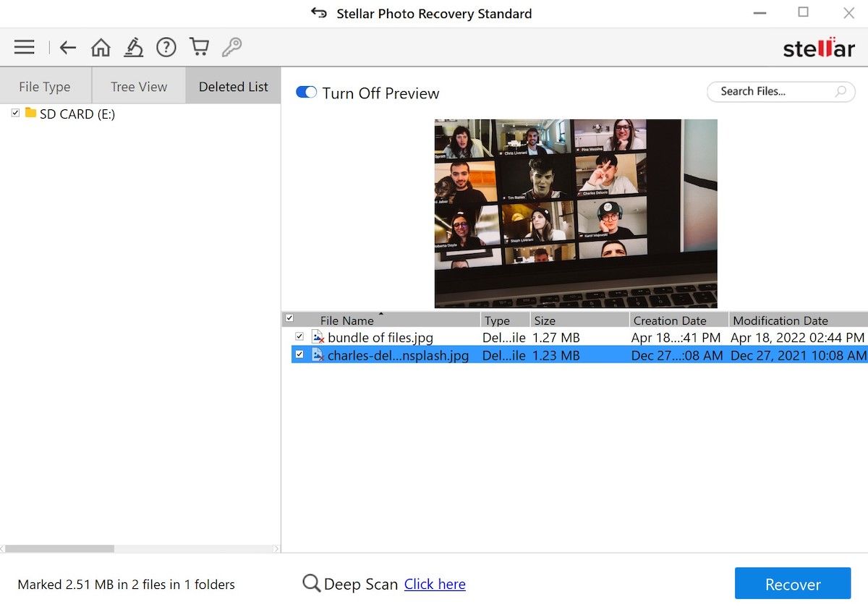Uncheck the SD CARD (E:) checkbox

pyautogui.click(x=16, y=114)
